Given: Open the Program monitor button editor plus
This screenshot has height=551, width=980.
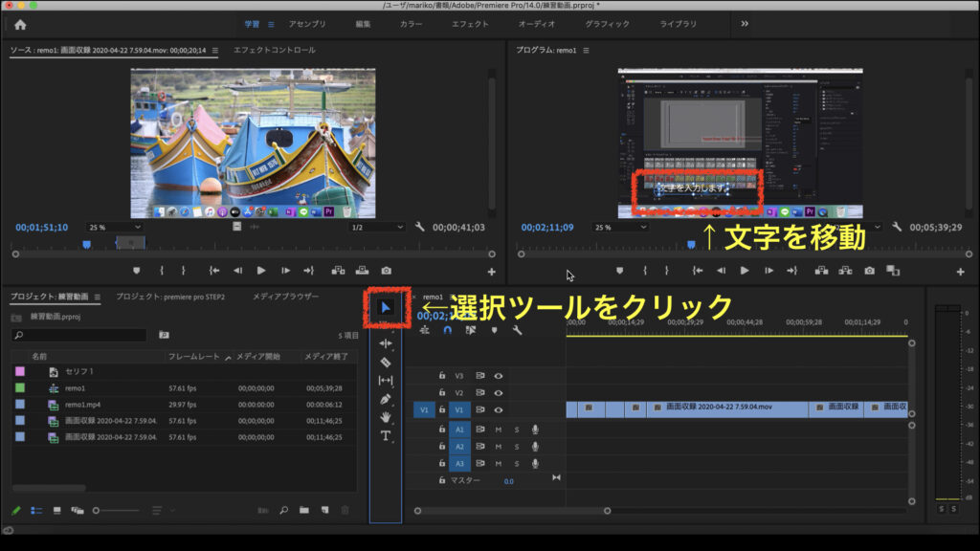Looking at the screenshot, I should click(961, 272).
